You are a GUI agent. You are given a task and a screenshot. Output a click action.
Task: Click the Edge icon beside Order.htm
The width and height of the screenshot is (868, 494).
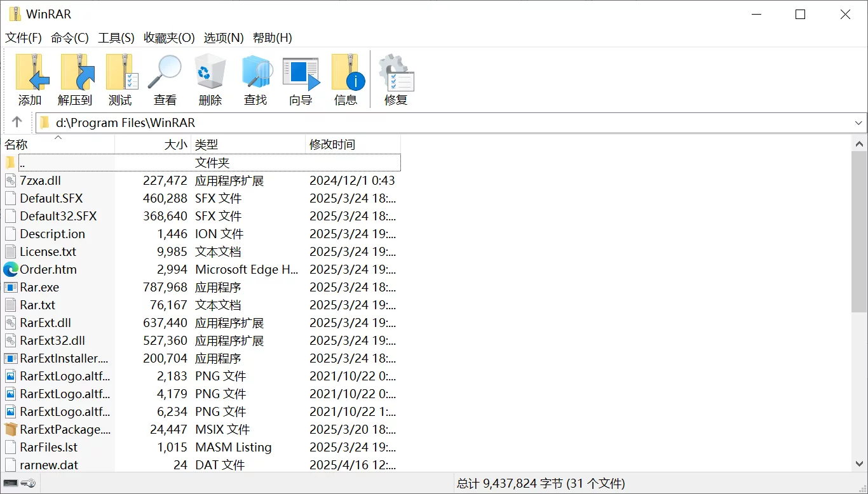10,269
